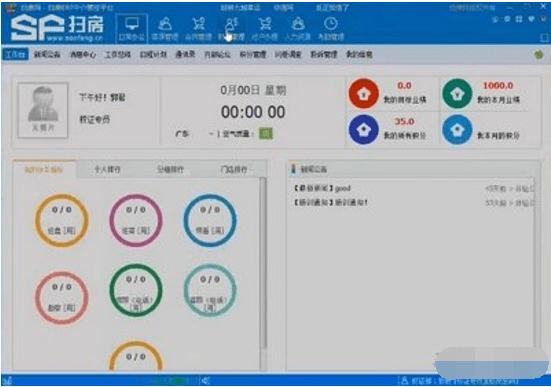Switch to the 门店排行 ranking tab
This screenshot has height=387, width=551.
[x=234, y=169]
